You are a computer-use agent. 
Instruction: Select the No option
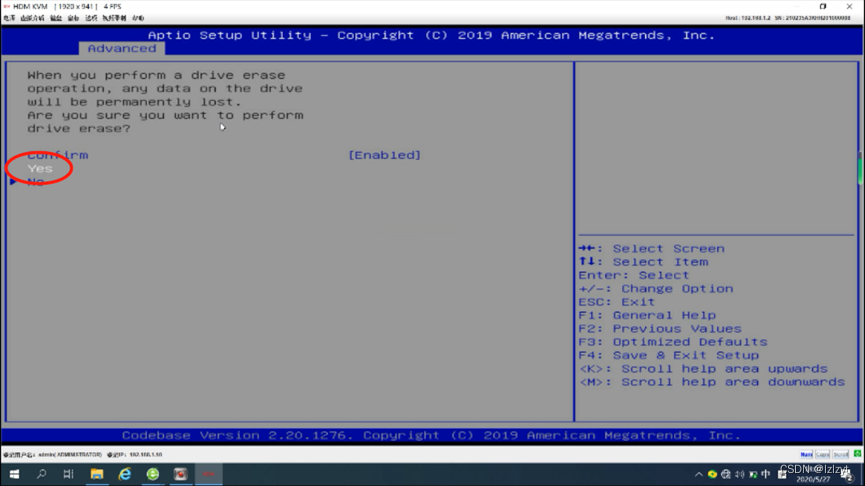(36, 182)
